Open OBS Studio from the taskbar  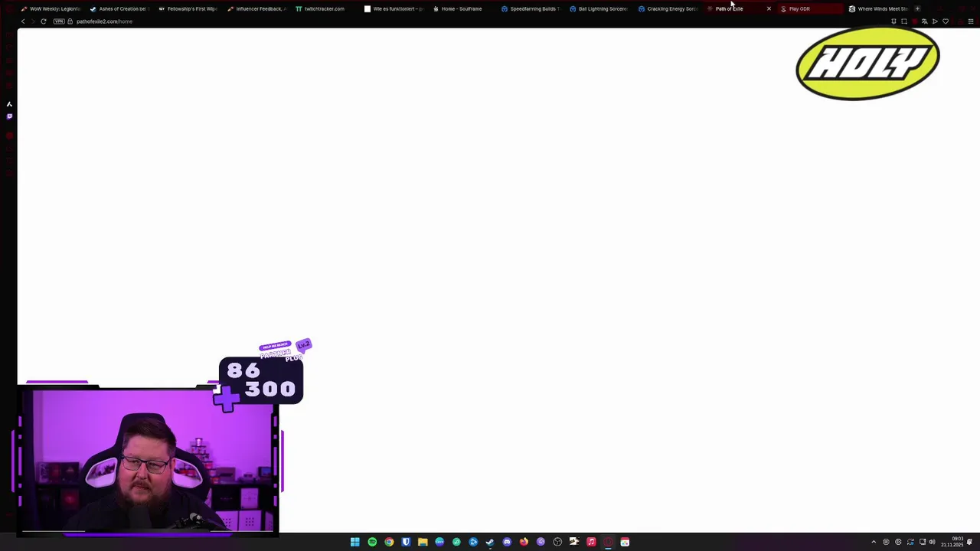pyautogui.click(x=557, y=542)
